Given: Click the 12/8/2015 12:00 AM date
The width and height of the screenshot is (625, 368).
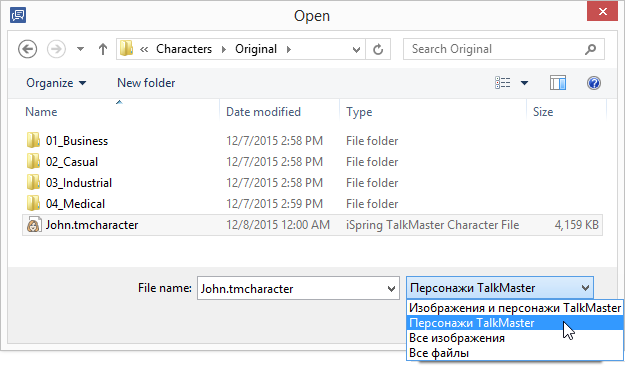Looking at the screenshot, I should pos(278,225).
